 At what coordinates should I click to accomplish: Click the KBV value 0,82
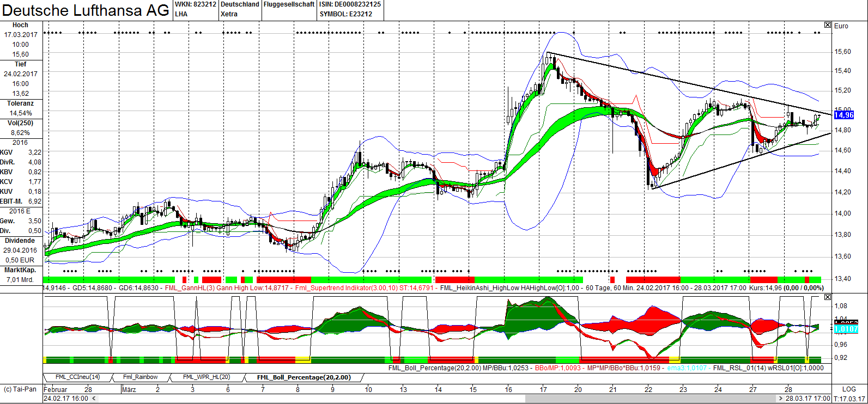pos(35,172)
